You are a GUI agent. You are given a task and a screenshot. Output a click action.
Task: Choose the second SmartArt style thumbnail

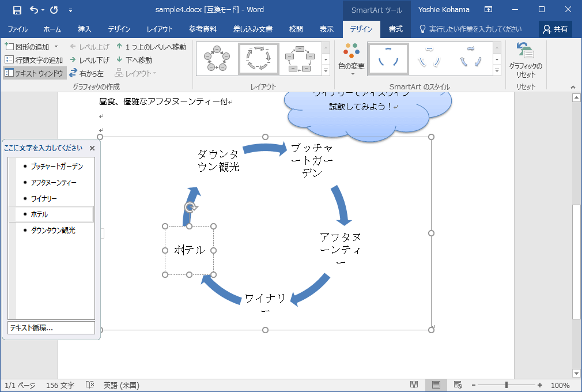pyautogui.click(x=429, y=59)
